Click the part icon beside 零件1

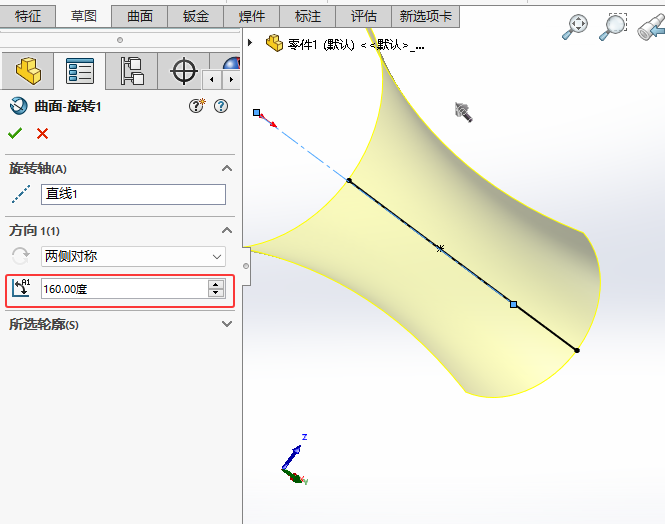point(274,43)
